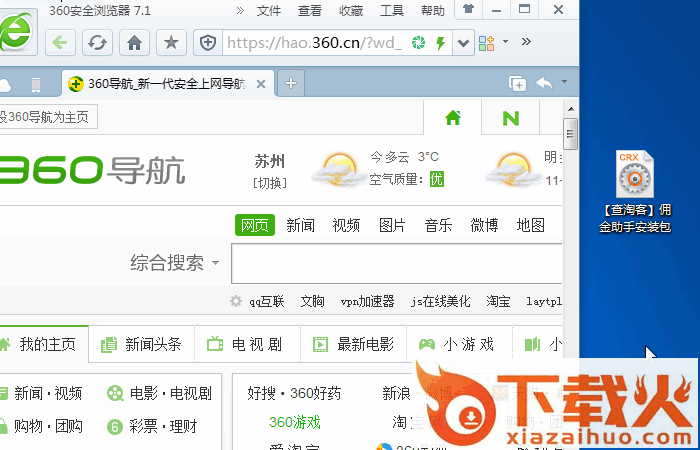Expand the address bar history dropdown
The height and width of the screenshot is (450, 700).
point(462,43)
